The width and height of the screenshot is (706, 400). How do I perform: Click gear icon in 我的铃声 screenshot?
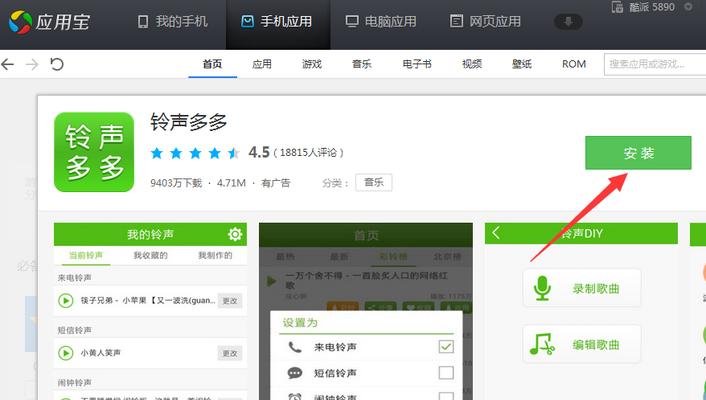235,234
